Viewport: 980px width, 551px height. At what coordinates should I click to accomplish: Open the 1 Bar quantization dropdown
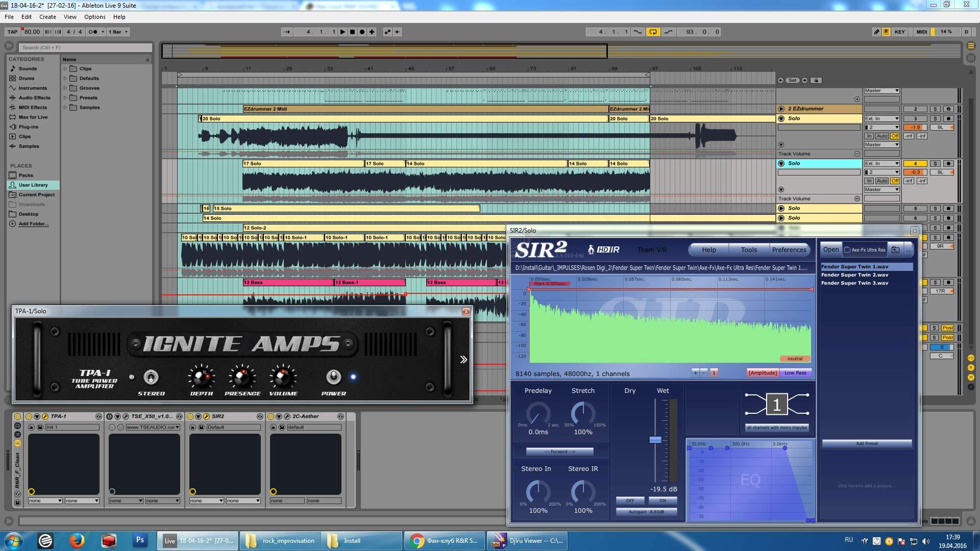119,32
